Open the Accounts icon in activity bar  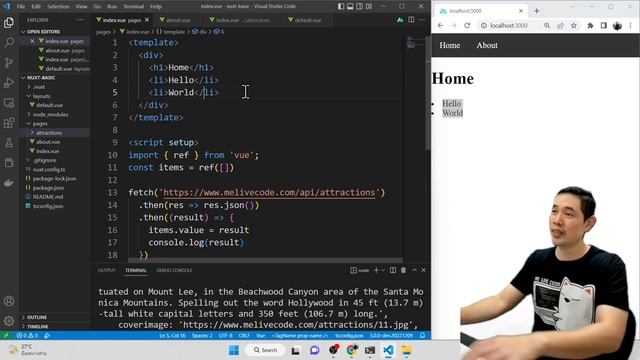pos(9,301)
